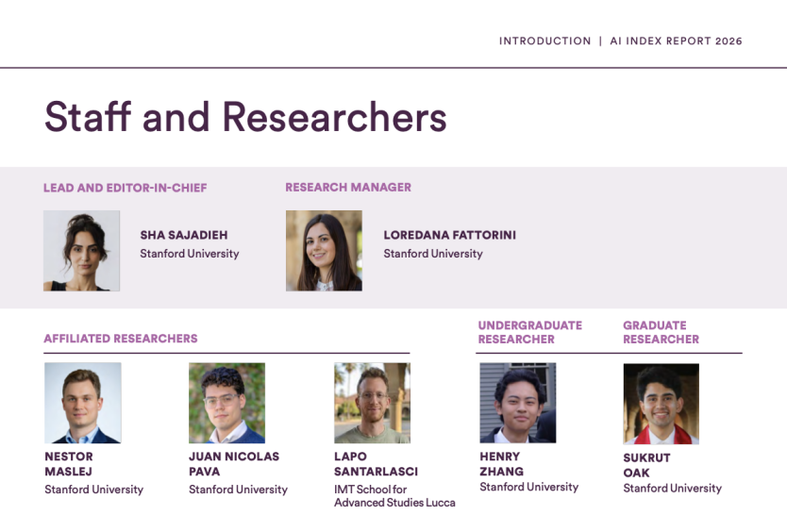This screenshot has height=532, width=787.
Task: Click Henry Zhang's portrait photo
Action: click(x=517, y=403)
